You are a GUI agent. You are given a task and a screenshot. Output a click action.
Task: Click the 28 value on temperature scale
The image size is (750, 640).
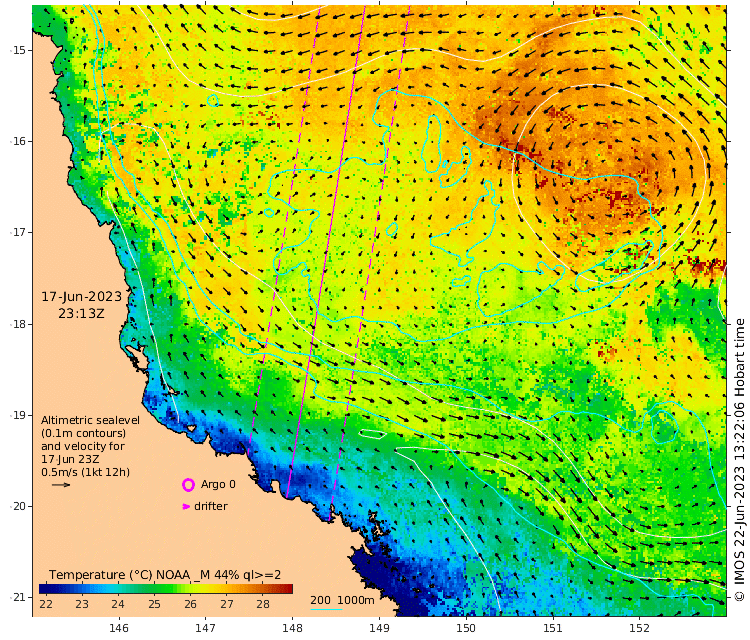click(x=263, y=604)
